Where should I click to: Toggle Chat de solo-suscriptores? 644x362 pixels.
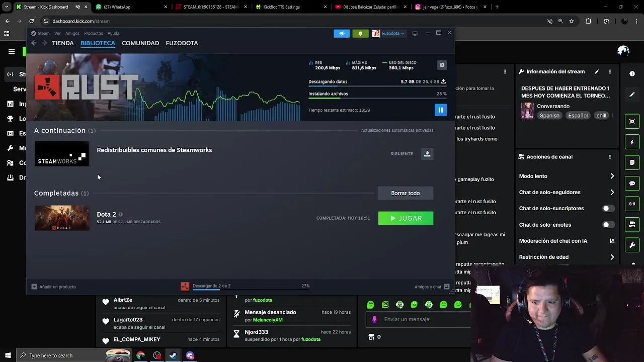(x=608, y=208)
